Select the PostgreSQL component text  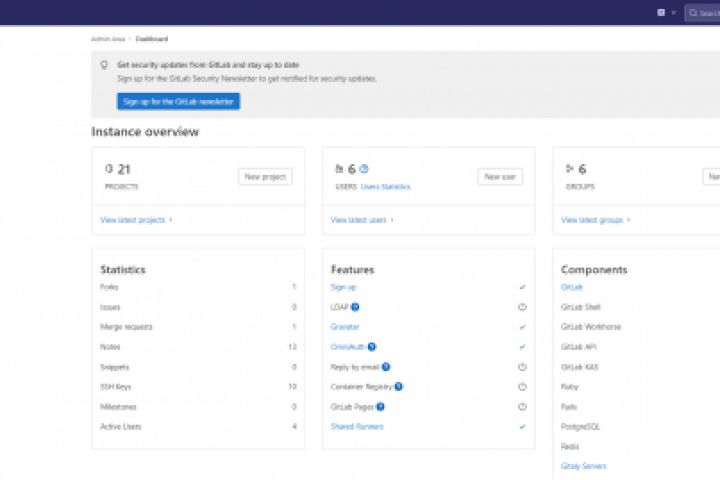coord(580,427)
